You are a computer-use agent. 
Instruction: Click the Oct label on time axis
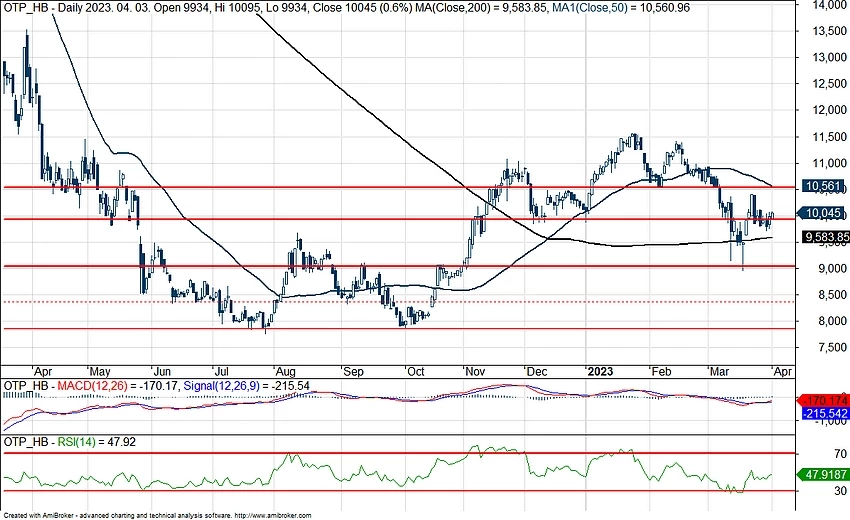[x=415, y=371]
